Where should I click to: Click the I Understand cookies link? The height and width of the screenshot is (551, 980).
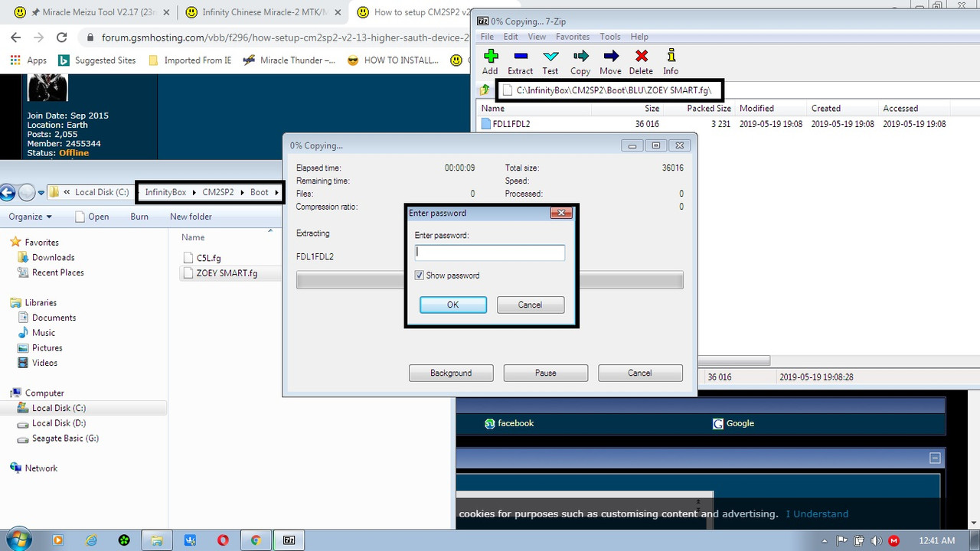(x=816, y=514)
